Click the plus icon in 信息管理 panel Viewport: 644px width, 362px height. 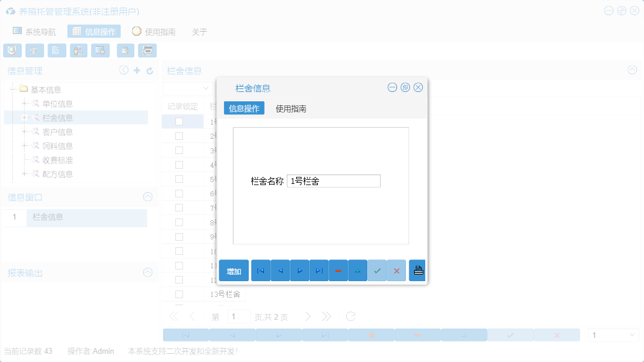[135, 70]
